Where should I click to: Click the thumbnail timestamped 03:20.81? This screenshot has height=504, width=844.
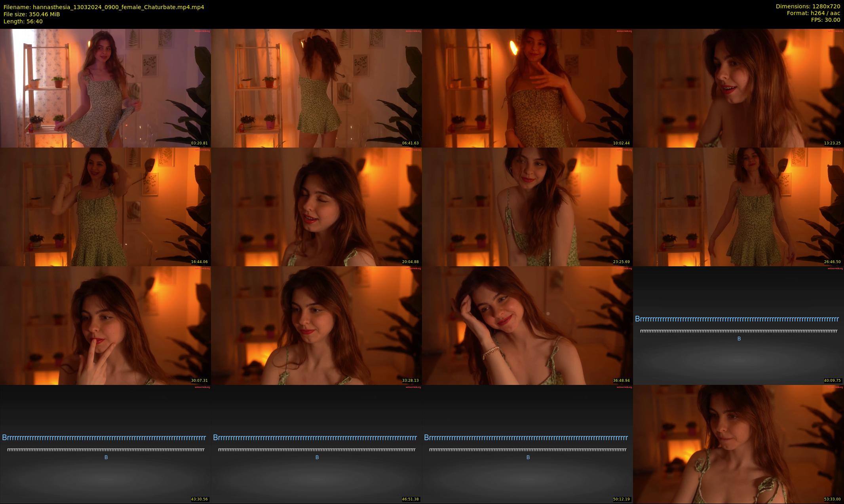click(x=105, y=88)
